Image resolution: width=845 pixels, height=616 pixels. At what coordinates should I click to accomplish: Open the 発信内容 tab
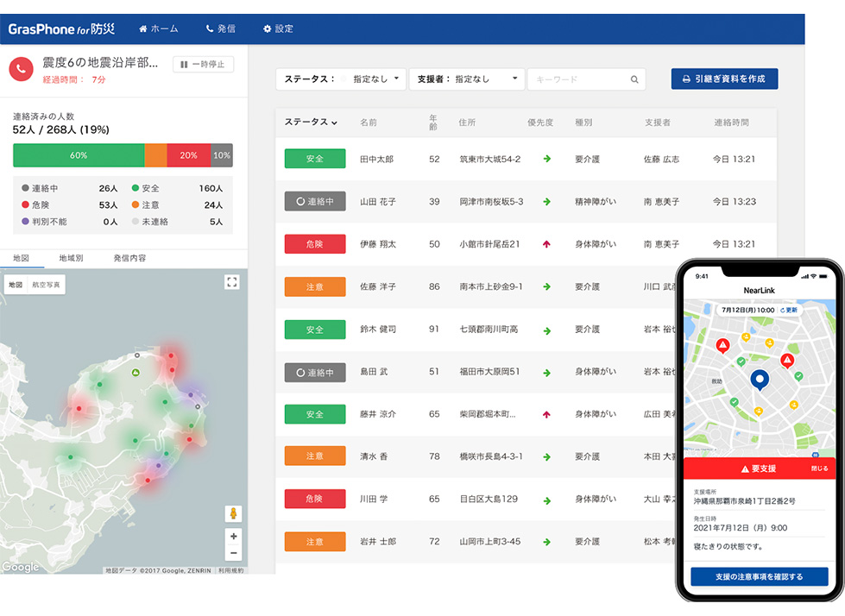[129, 256]
